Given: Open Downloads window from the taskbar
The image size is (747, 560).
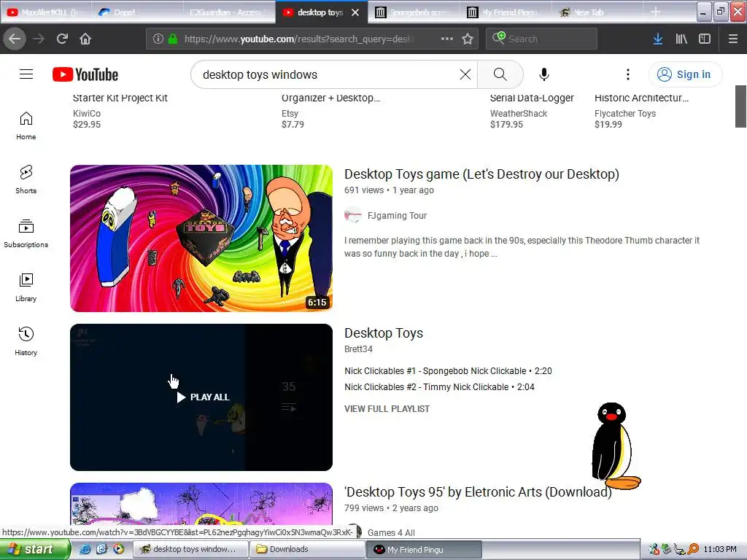Looking at the screenshot, I should (x=308, y=549).
